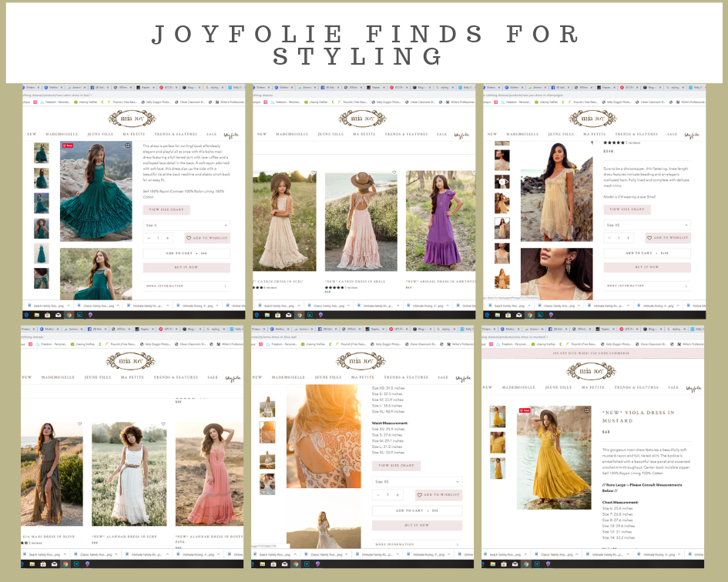Click View Size Chart on champagne dress page

[x=627, y=209]
